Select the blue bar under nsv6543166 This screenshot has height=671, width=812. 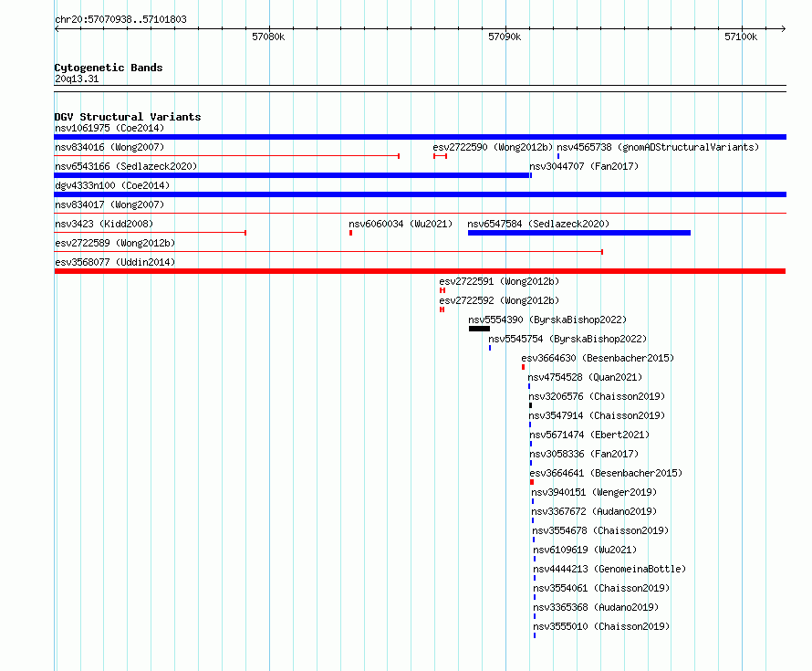293,175
